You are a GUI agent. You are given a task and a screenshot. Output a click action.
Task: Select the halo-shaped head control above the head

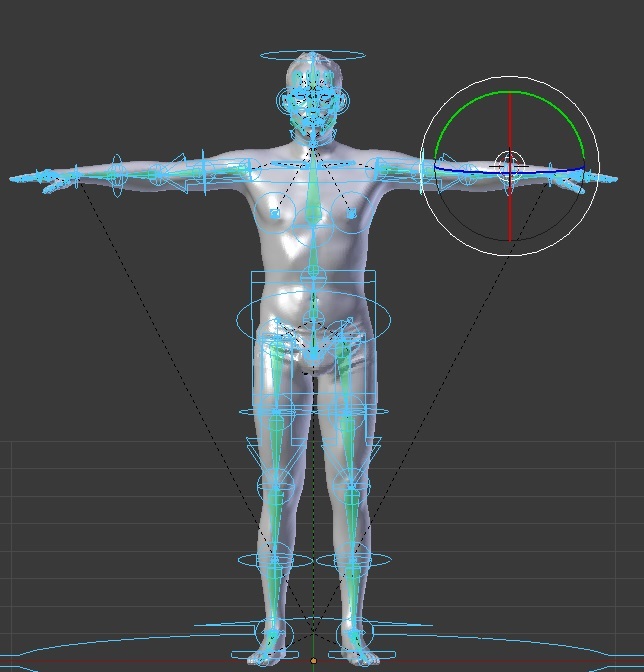313,53
